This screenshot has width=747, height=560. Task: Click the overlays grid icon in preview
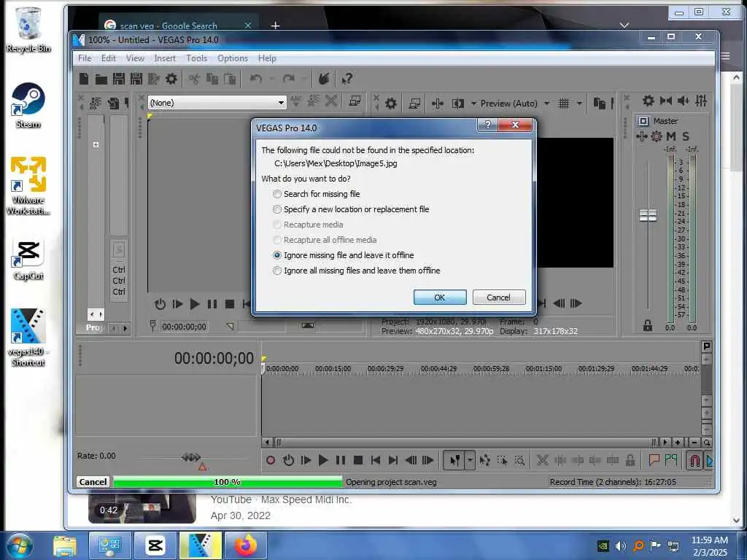pyautogui.click(x=564, y=103)
